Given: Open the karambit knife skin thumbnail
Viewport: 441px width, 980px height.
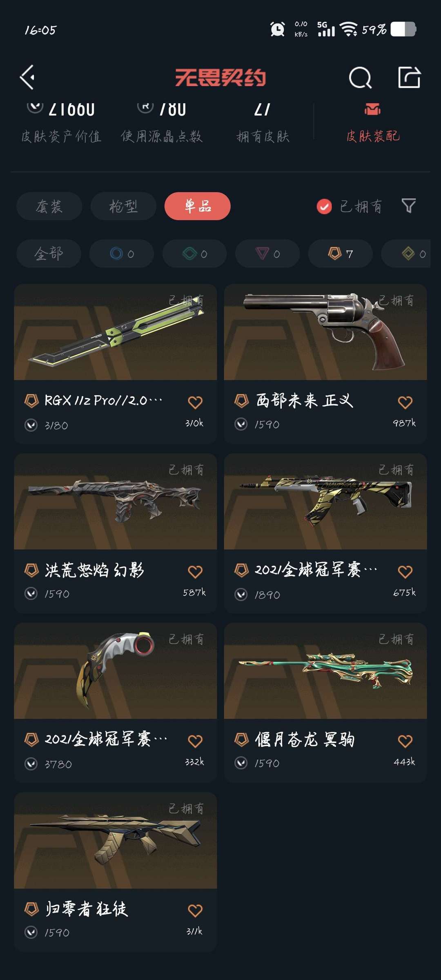Looking at the screenshot, I should point(116,671).
